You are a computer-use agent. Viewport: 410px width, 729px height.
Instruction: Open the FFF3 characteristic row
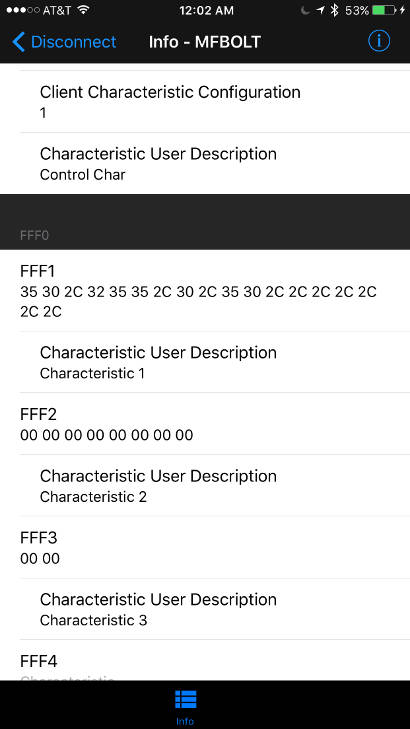(205, 547)
